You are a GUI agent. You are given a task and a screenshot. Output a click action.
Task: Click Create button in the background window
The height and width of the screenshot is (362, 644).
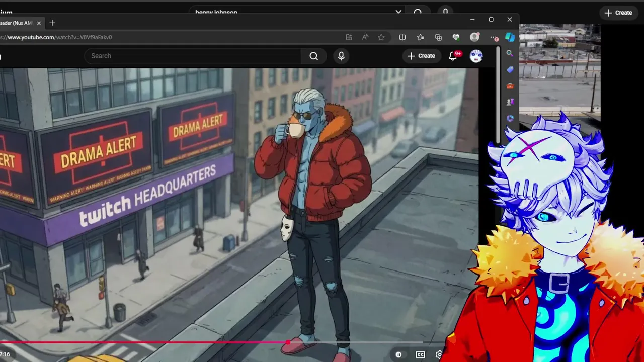coord(618,13)
